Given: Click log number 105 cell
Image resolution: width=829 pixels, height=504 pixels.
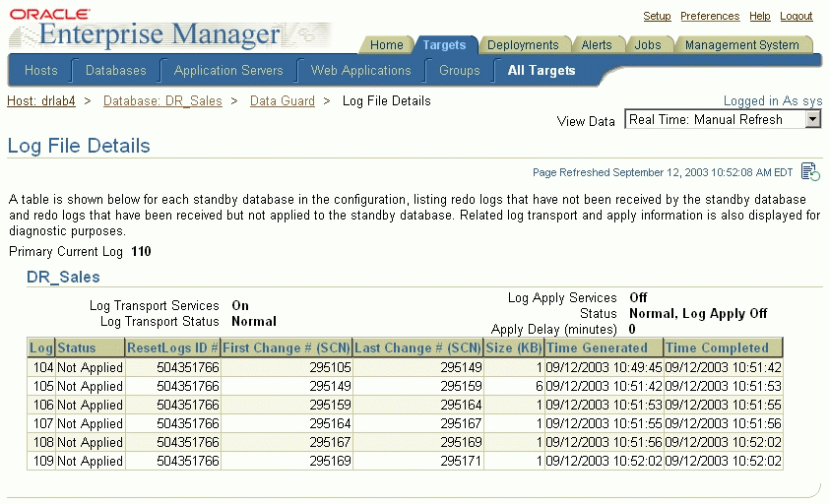Looking at the screenshot, I should click(x=42, y=386).
